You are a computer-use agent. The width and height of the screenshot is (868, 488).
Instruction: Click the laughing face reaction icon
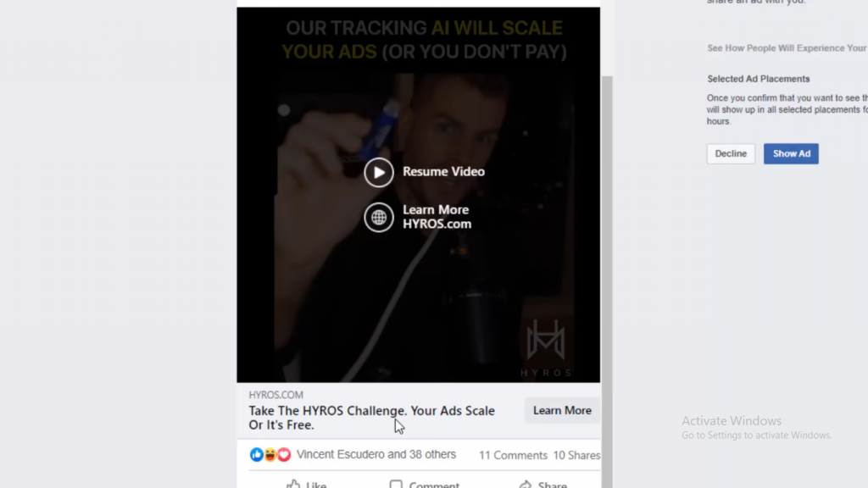click(270, 454)
